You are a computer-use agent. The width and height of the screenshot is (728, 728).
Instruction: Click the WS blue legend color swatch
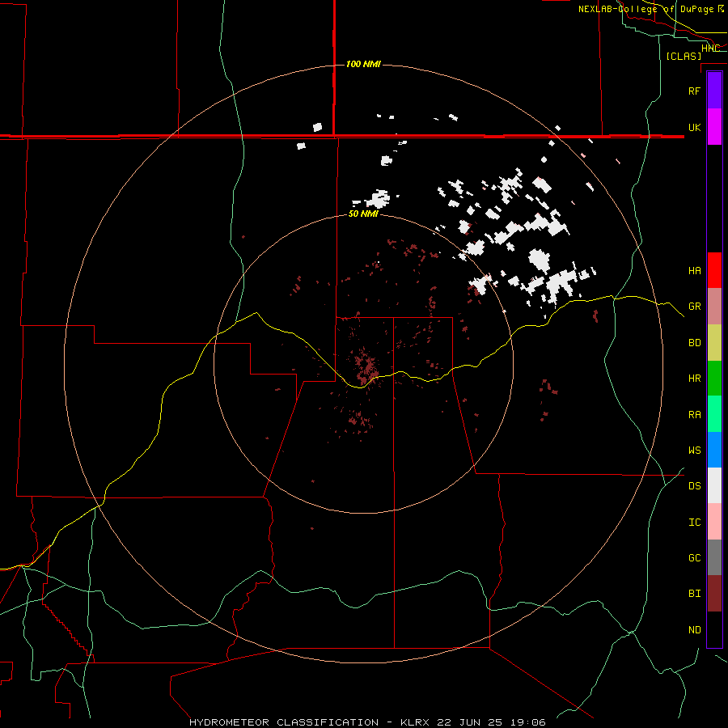714,450
